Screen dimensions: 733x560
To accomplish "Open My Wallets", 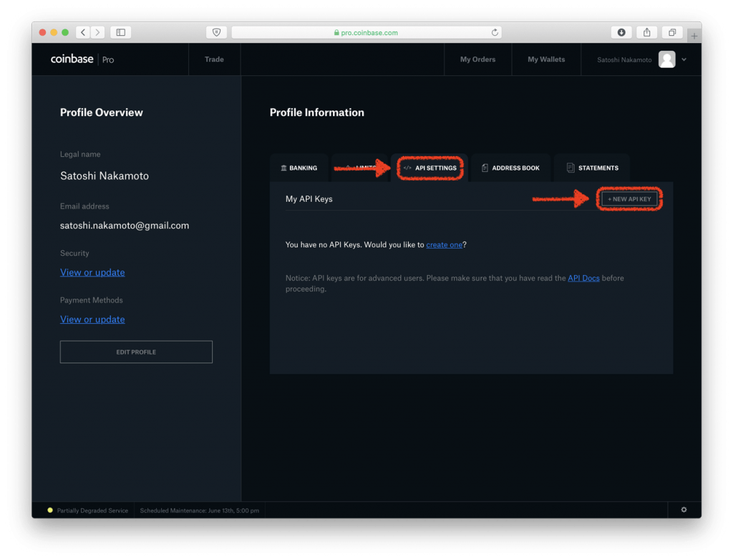I will pos(546,59).
